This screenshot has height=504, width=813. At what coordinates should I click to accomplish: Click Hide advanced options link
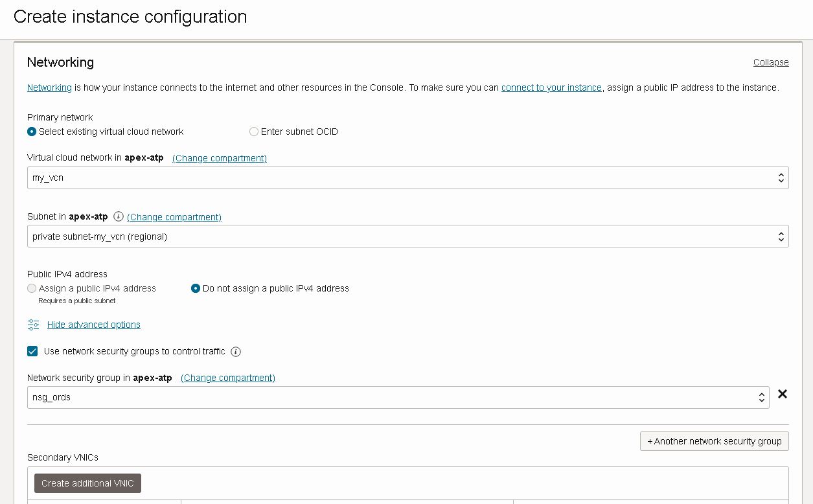pos(94,325)
